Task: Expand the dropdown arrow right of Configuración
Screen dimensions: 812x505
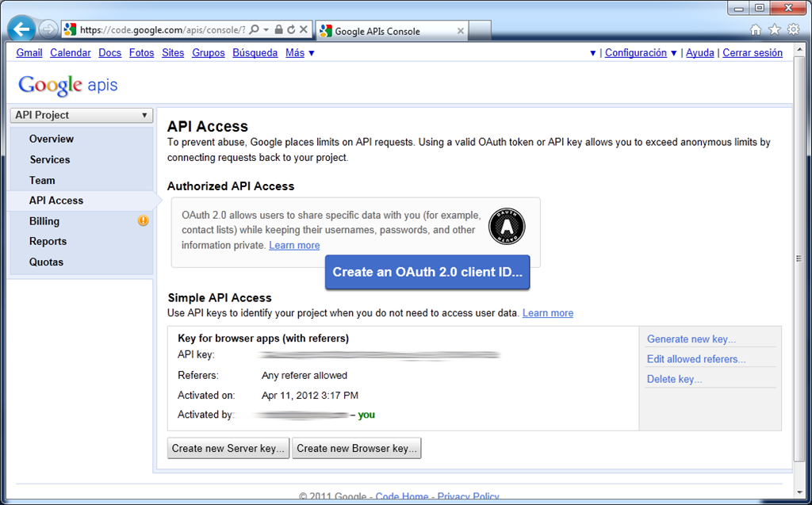Action: tap(674, 53)
